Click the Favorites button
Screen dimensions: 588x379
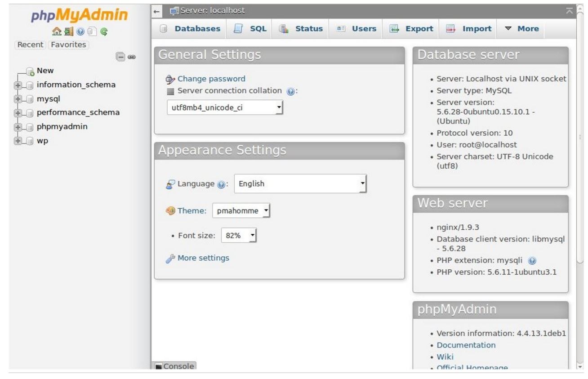tap(69, 45)
